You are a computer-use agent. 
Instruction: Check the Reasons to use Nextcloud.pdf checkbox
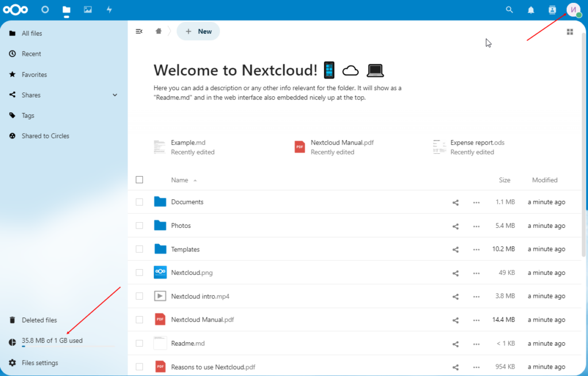[x=140, y=367]
